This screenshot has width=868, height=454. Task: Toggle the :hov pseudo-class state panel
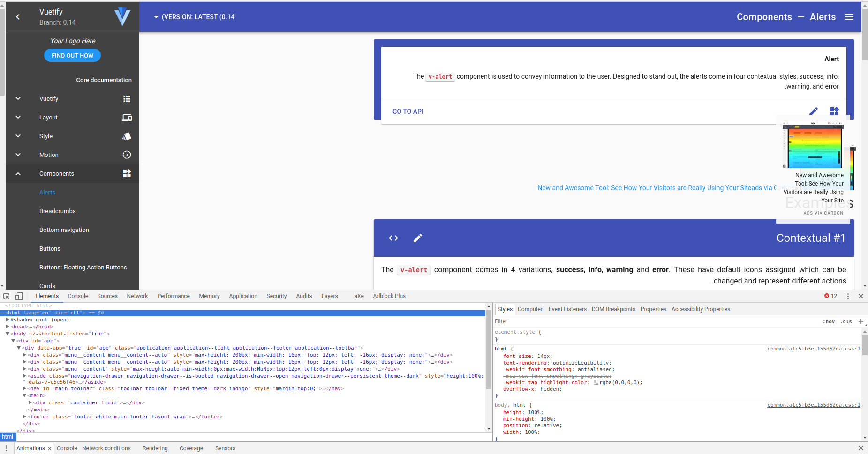tap(829, 321)
